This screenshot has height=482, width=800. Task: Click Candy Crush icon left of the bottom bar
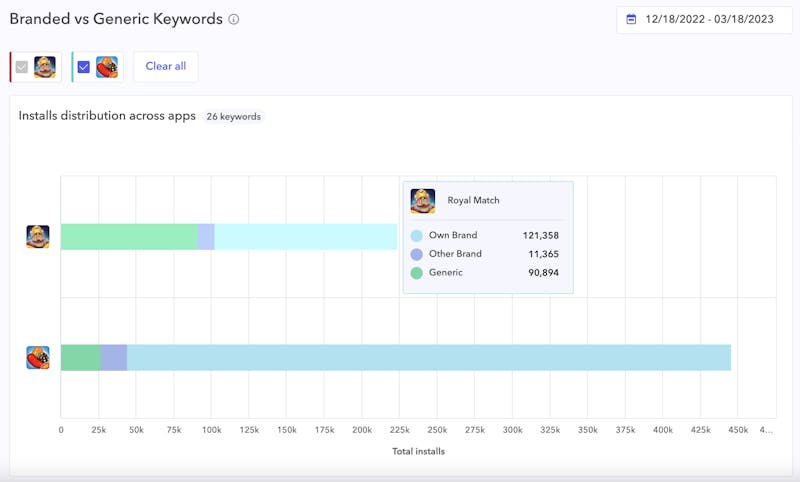coord(38,358)
